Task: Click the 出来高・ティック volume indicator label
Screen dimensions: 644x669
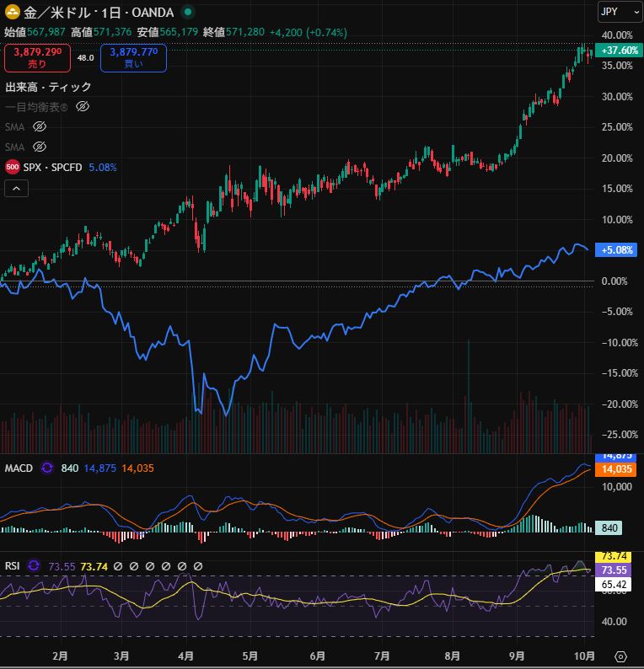Action: coord(48,87)
